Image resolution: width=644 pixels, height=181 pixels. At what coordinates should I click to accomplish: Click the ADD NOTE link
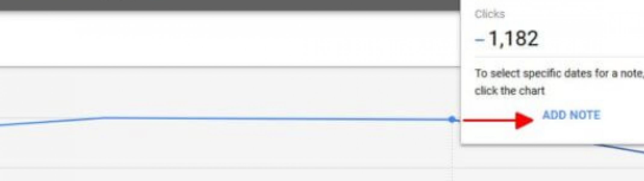click(x=571, y=115)
